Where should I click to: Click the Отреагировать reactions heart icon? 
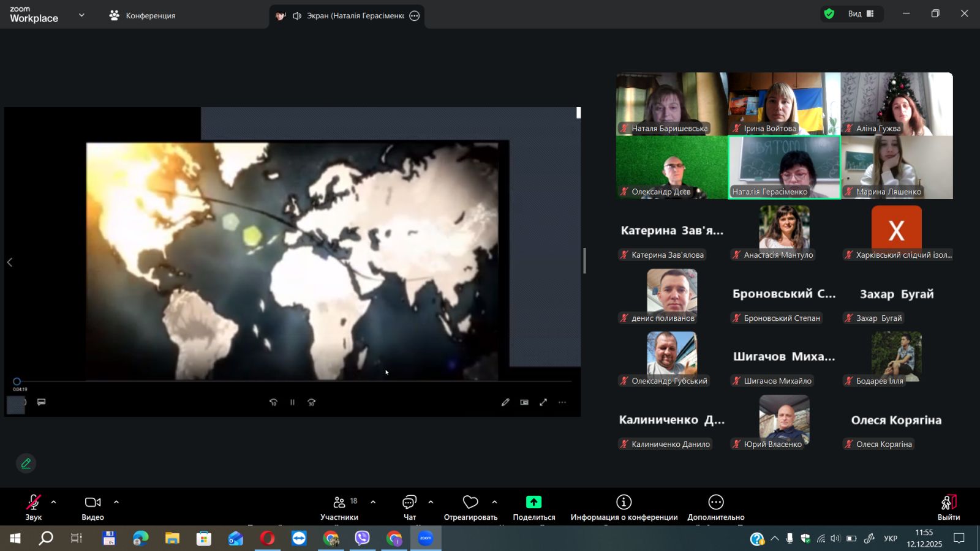pyautogui.click(x=470, y=503)
